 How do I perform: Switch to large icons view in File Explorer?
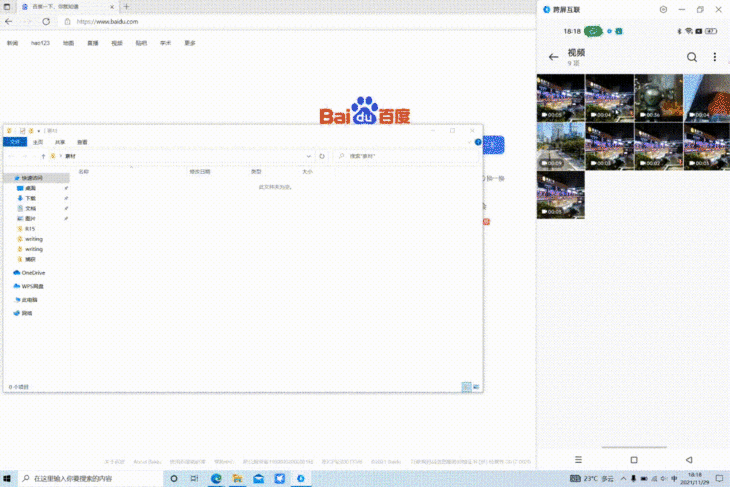(476, 387)
